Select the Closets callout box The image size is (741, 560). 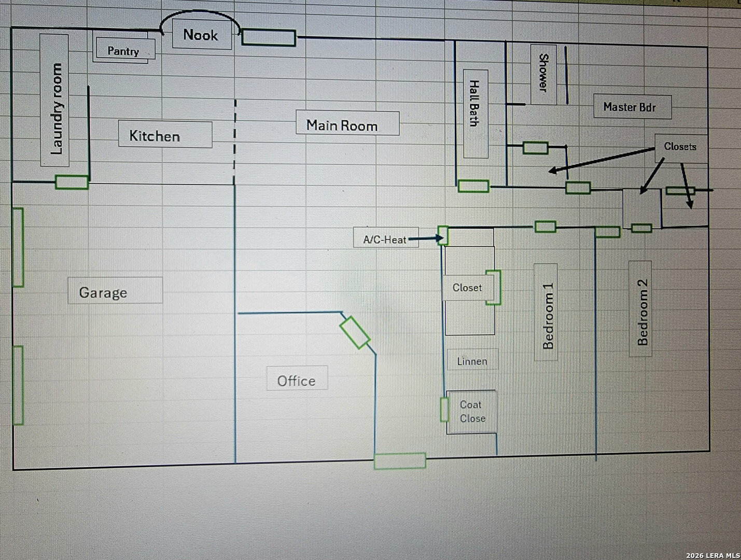pyautogui.click(x=680, y=147)
